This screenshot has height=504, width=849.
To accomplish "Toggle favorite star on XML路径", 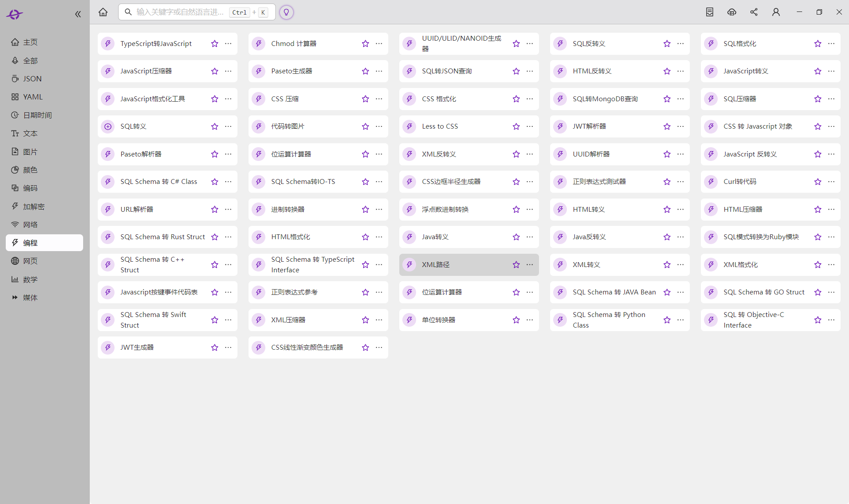I will pos(516,265).
